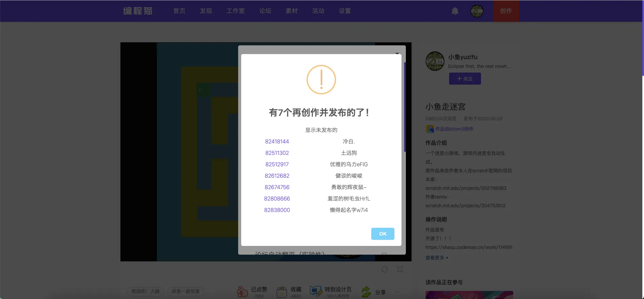
Task: Expand 查看更多 in the description
Action: tap(437, 258)
